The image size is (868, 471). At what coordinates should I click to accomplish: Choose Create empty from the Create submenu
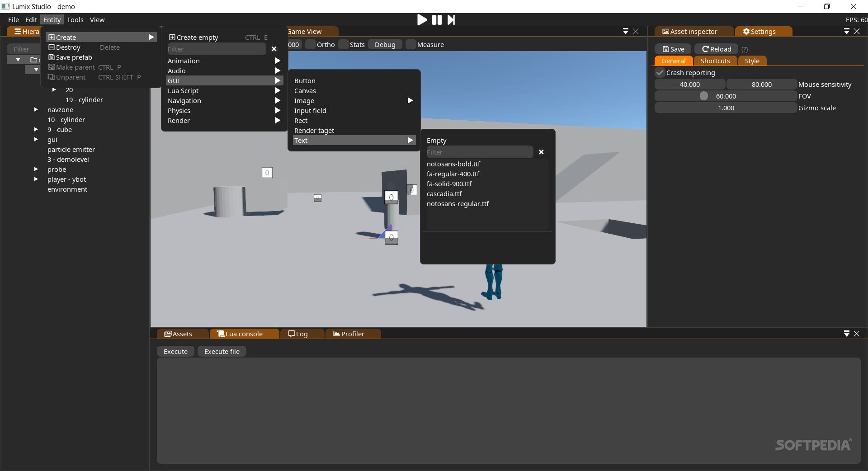pos(224,37)
